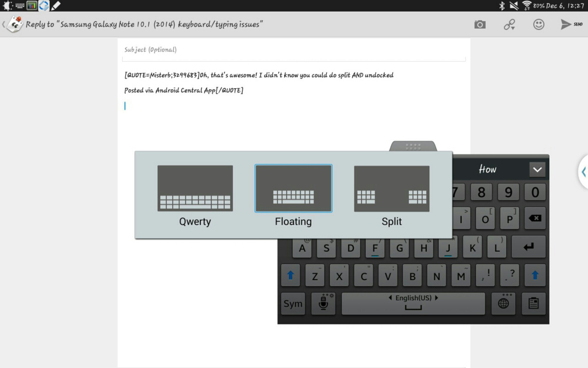Tap the period question mark key

point(510,275)
